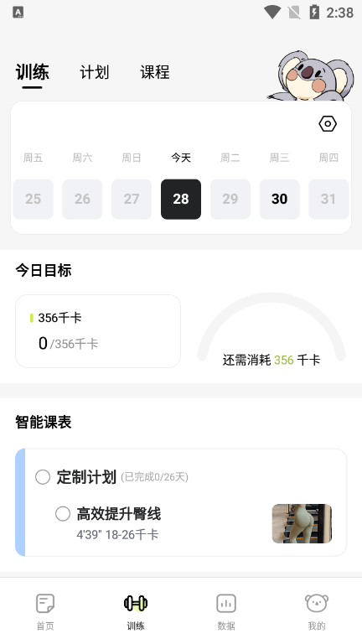This screenshot has height=644, width=362.
Task: Check the 定制计划 circle checkbox
Action: (x=43, y=477)
